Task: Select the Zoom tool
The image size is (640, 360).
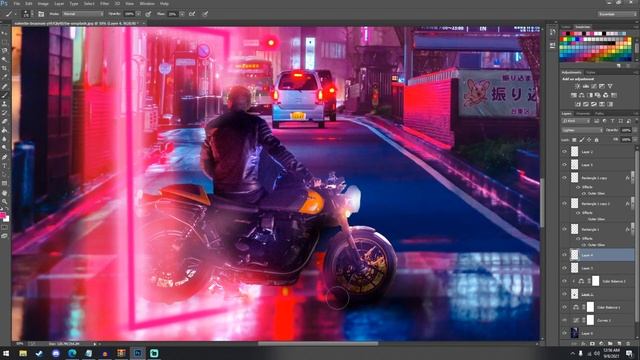Action: pos(4,202)
